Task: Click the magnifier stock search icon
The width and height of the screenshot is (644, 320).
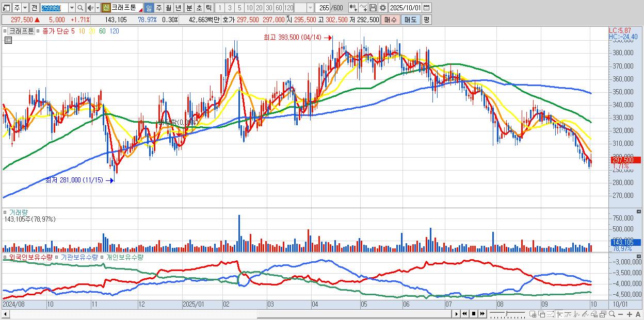Action: pos(80,8)
